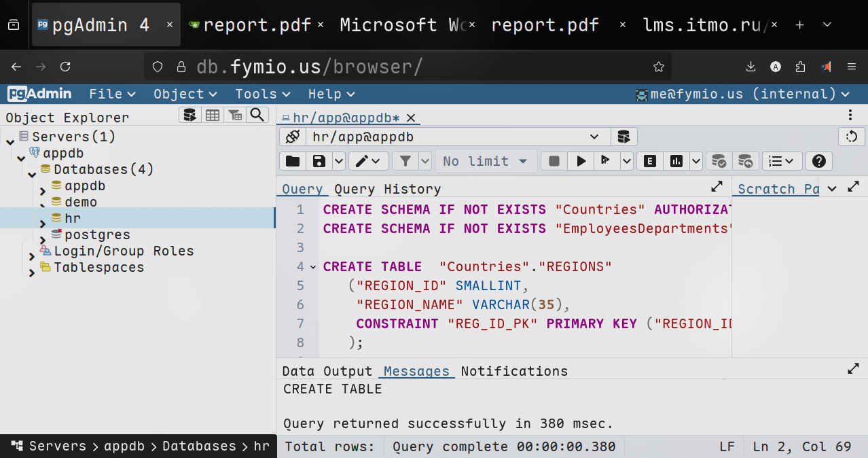Collapse the Databases(4) tree node
The width and height of the screenshot is (868, 458).
32,175
